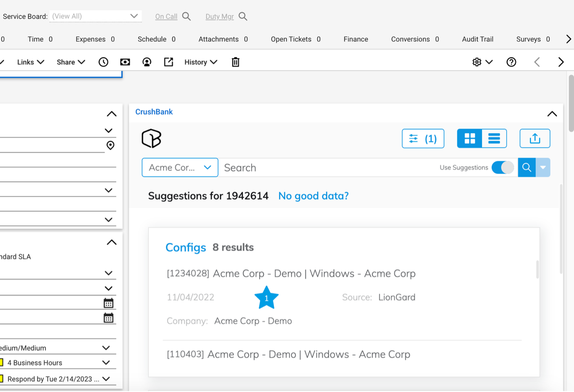Click the expense money bill icon

[x=125, y=62]
